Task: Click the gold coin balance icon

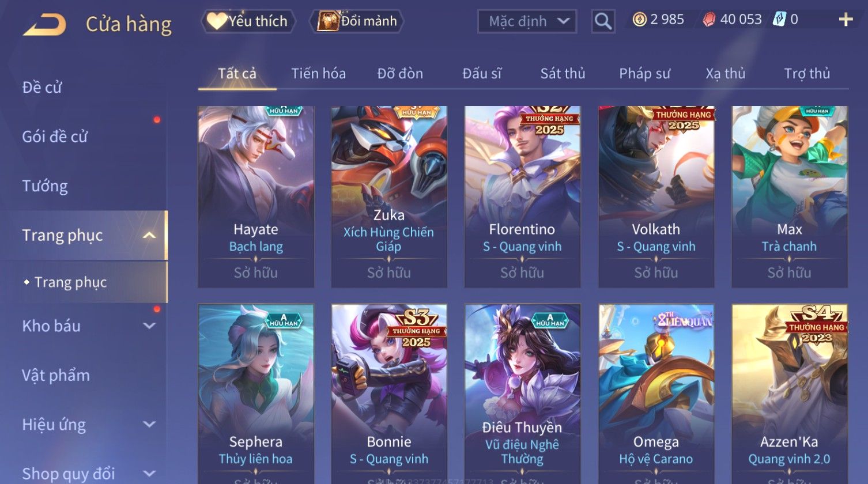Action: pyautogui.click(x=639, y=20)
